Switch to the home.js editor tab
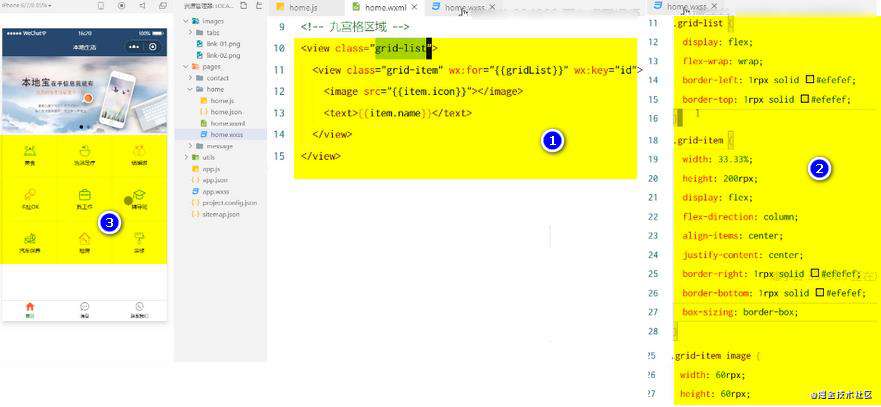The width and height of the screenshot is (881, 407). (x=304, y=8)
